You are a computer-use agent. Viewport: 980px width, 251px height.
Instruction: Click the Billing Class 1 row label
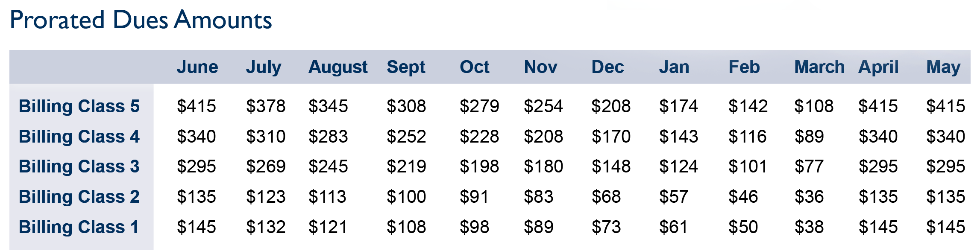tap(79, 227)
